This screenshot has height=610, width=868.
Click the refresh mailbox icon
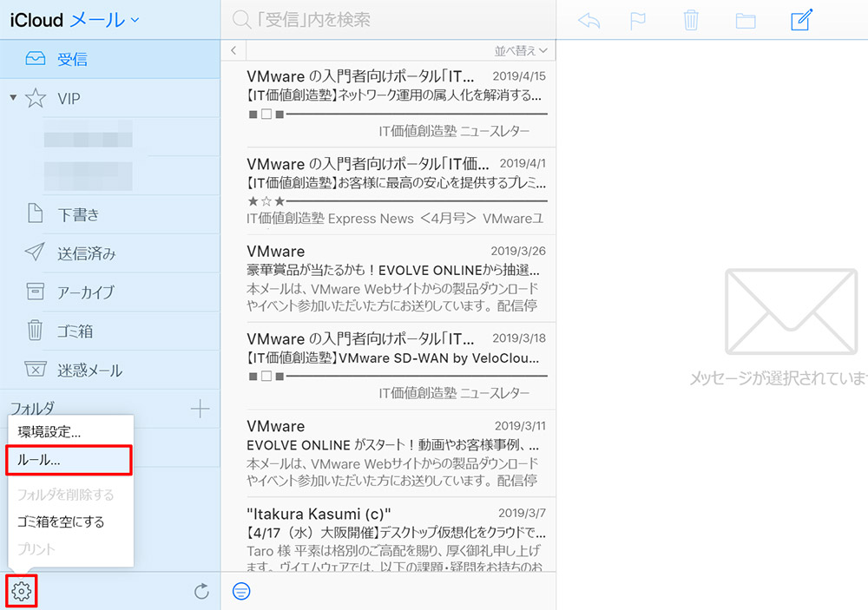pyautogui.click(x=201, y=591)
